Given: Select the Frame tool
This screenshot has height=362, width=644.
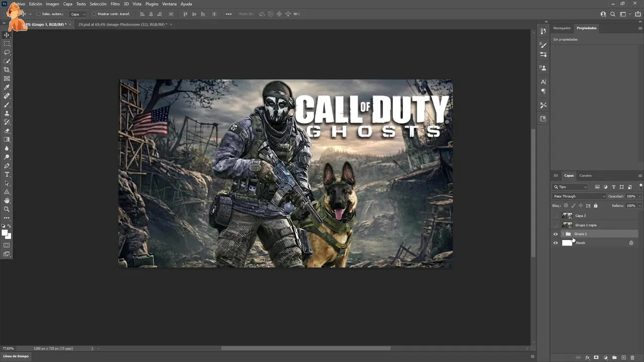Looking at the screenshot, I should 7,78.
